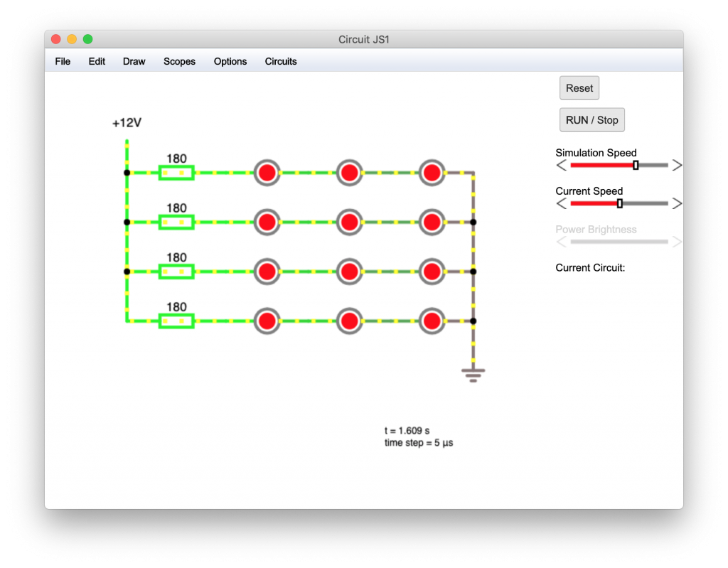Decrease Current Speed with left arrow
Viewport: 728px width, 568px height.
click(x=562, y=203)
